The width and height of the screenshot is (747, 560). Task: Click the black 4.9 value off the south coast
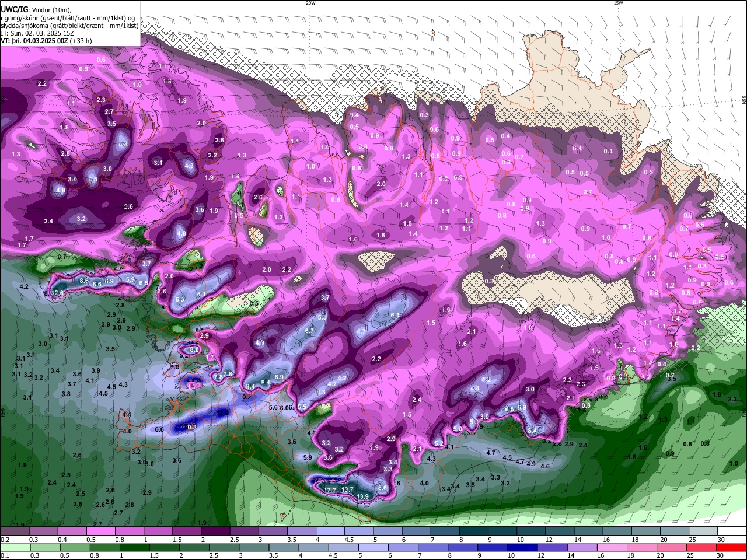point(531,464)
